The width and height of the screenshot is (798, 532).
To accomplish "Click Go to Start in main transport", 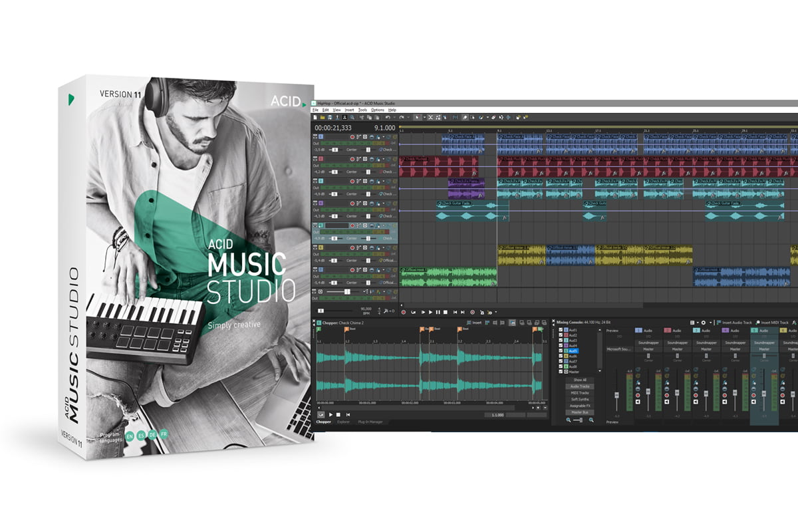I will coord(455,312).
